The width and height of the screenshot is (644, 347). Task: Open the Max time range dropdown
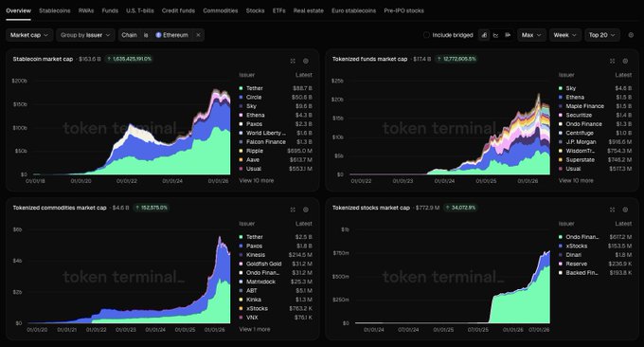click(532, 35)
